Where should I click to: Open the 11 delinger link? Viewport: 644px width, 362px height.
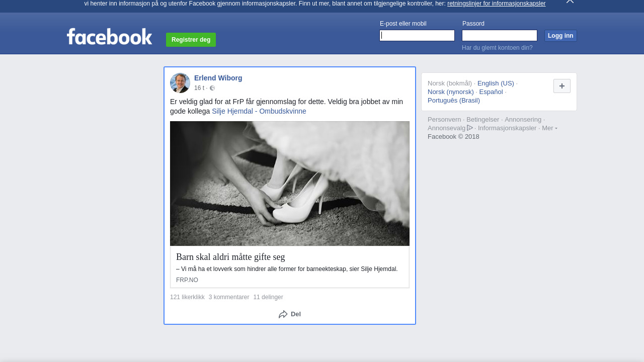(268, 297)
